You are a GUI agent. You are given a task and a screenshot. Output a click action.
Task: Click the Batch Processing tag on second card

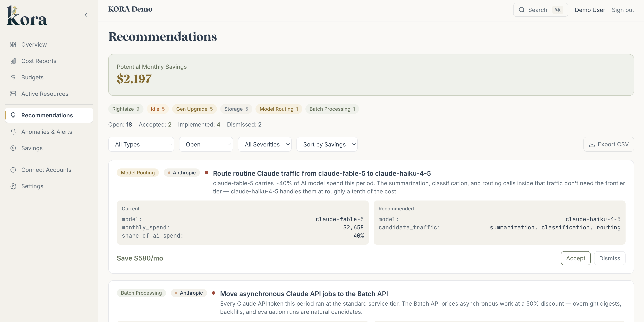pyautogui.click(x=141, y=293)
